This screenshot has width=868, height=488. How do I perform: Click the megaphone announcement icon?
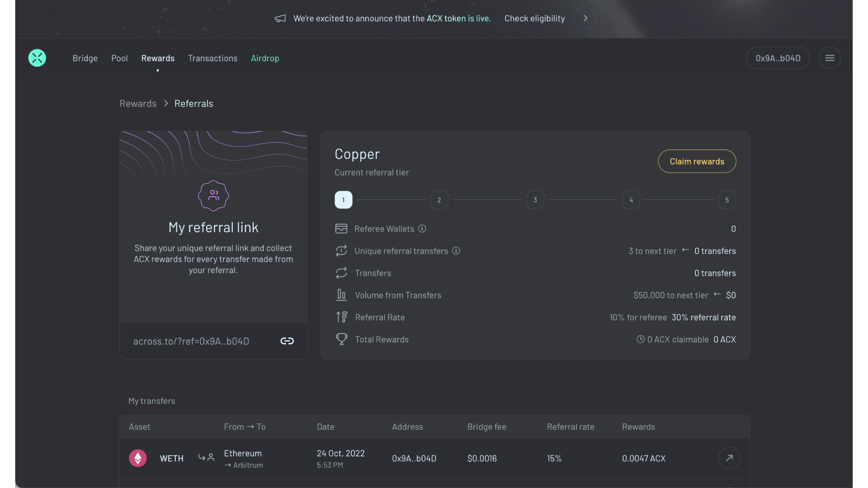(280, 19)
